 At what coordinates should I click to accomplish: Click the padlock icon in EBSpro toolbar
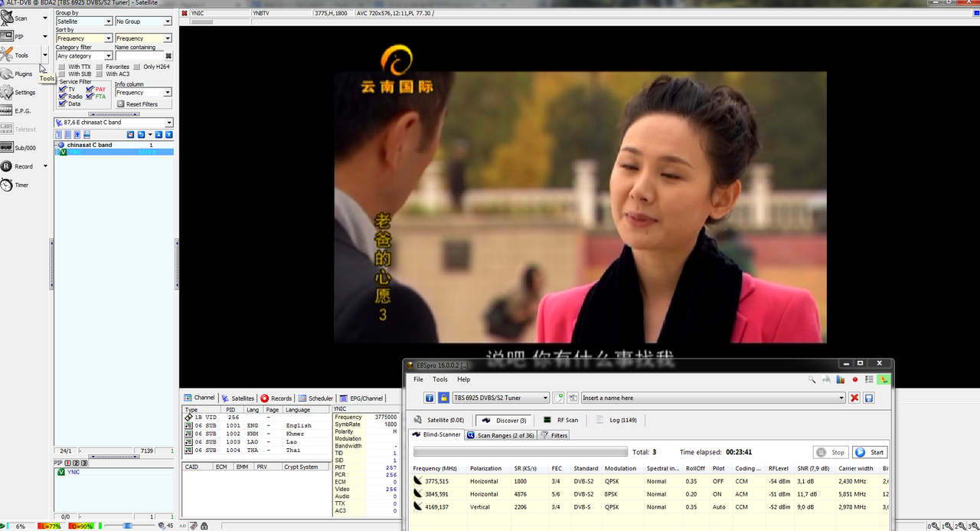pyautogui.click(x=443, y=398)
